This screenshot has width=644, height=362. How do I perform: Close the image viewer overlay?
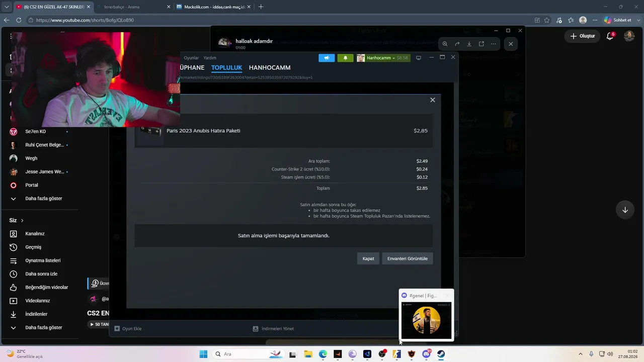(x=511, y=44)
